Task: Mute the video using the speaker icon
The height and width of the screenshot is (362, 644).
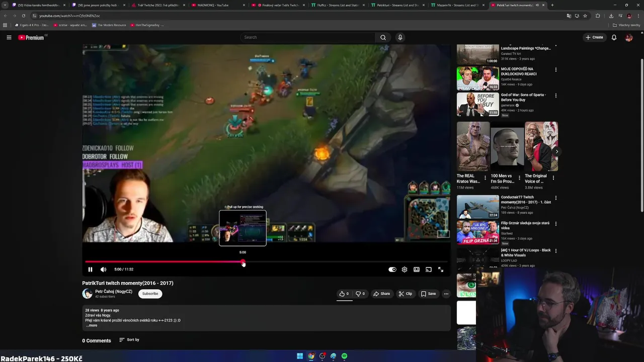Action: 103,269
